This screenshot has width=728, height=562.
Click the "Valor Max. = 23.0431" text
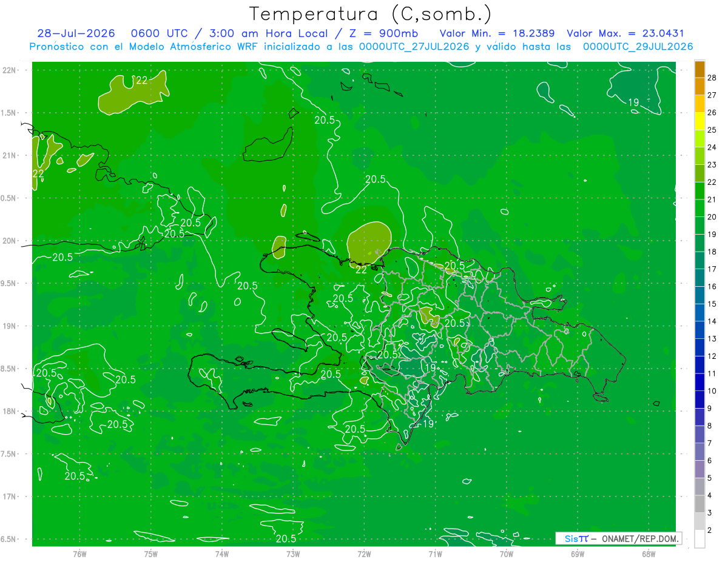625,34
